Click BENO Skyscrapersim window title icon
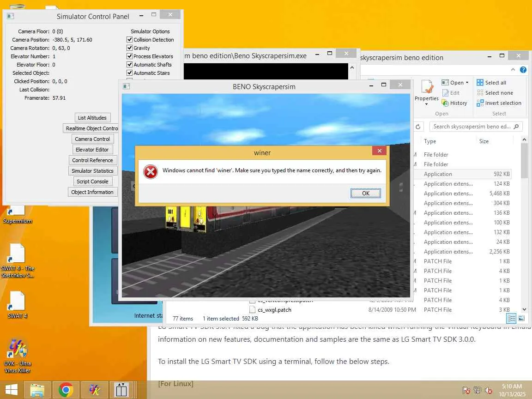The height and width of the screenshot is (399, 532). coord(126,86)
